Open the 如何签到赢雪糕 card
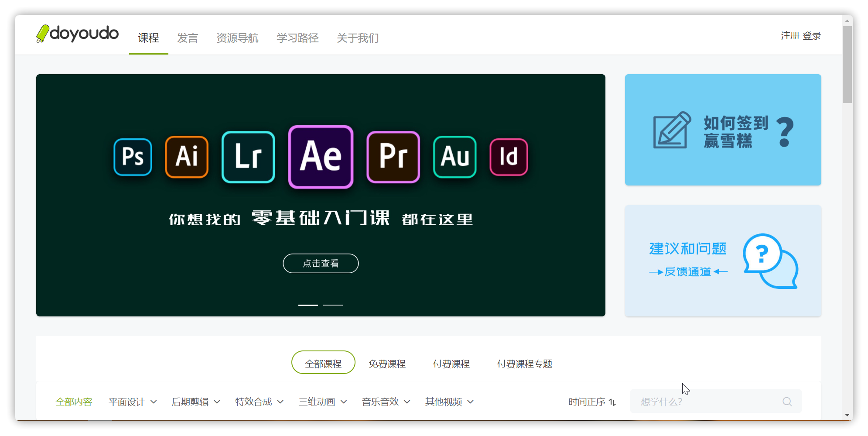Viewport: 868px width, 436px height. pos(723,130)
